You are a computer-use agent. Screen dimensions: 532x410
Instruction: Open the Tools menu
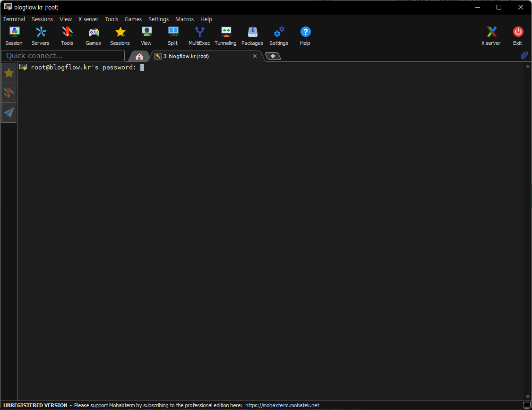pos(112,19)
